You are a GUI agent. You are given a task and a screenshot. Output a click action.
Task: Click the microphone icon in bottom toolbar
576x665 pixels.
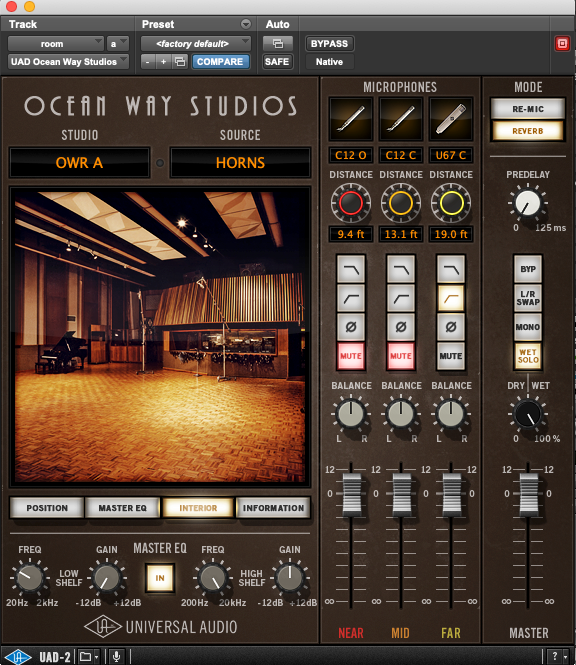click(x=116, y=657)
